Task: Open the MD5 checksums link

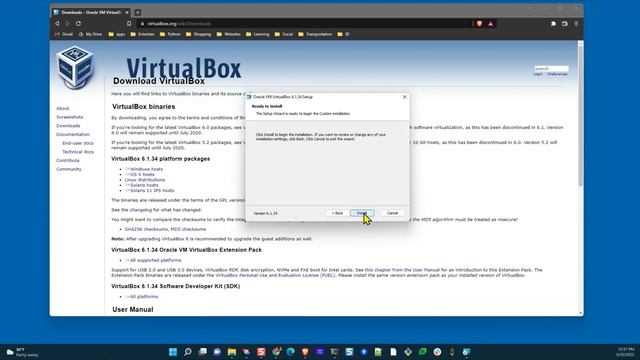Action: pos(188,229)
